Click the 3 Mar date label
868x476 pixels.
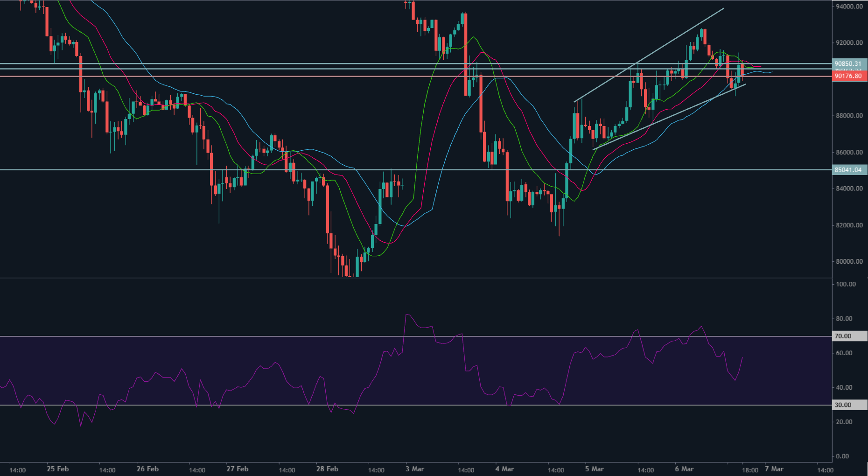click(415, 469)
